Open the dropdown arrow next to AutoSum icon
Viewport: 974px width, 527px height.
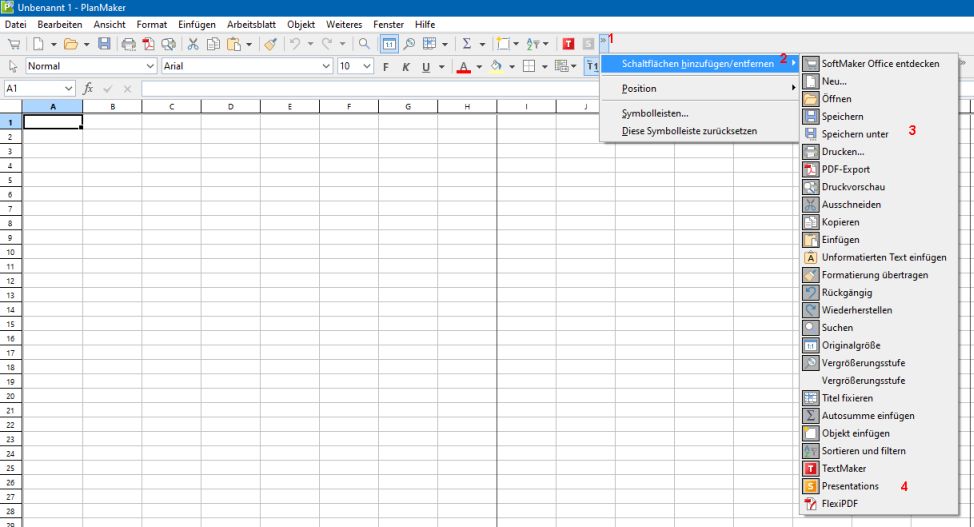pos(481,45)
